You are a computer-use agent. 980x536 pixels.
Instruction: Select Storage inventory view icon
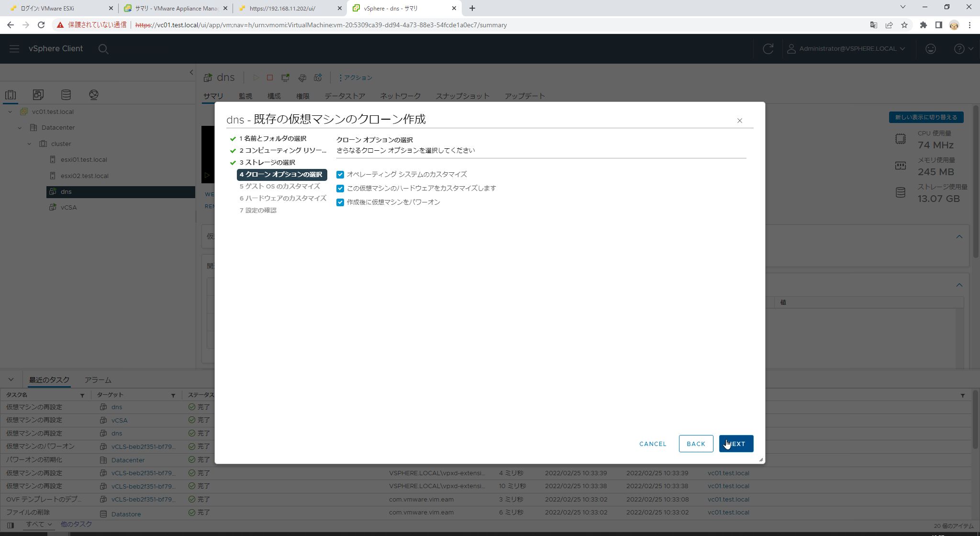click(x=66, y=95)
